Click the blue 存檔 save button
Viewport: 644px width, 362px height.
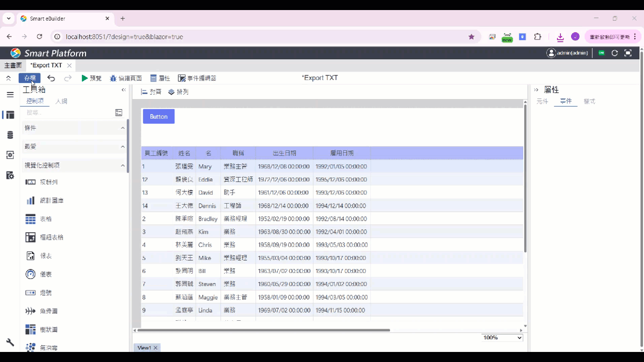coord(30,78)
